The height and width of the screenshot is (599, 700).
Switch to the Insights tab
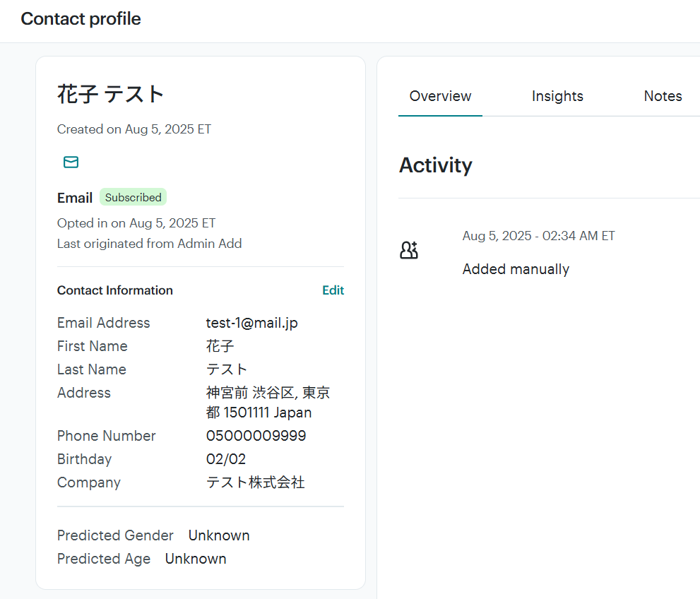(557, 96)
